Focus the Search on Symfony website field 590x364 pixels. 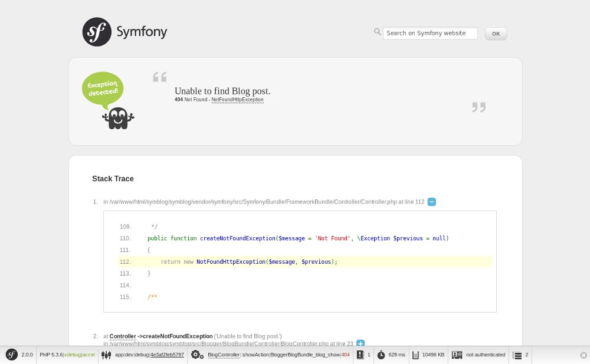[430, 33]
